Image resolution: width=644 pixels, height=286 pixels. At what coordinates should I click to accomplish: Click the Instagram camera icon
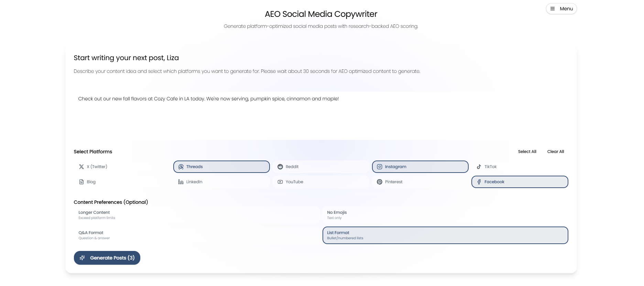click(x=380, y=167)
